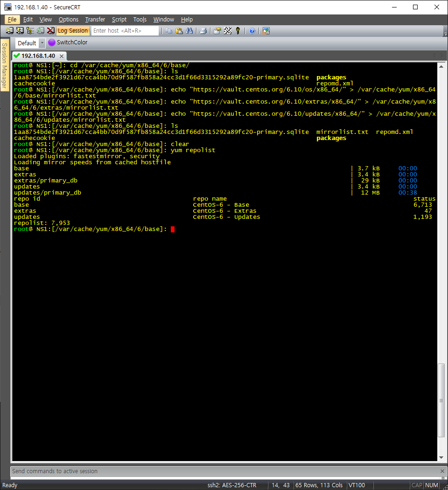Open the Tools menu
This screenshot has width=448, height=490.
click(x=140, y=20)
